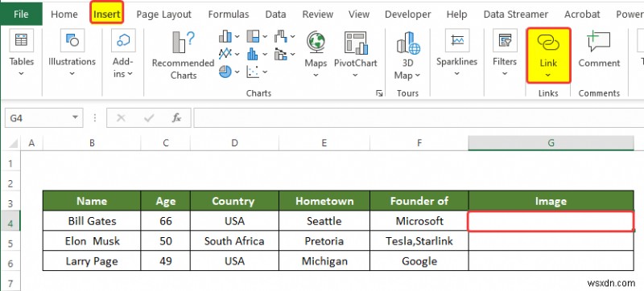The width and height of the screenshot is (644, 291).
Task: Insert a column or bar chart
Action: pyautogui.click(x=225, y=36)
